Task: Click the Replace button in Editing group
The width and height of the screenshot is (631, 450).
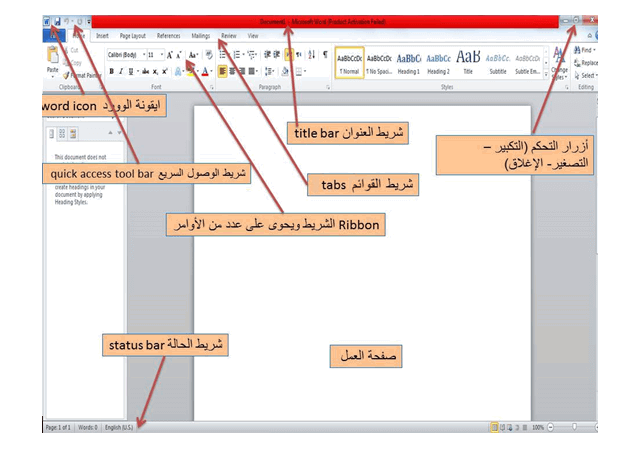Action: pos(588,62)
